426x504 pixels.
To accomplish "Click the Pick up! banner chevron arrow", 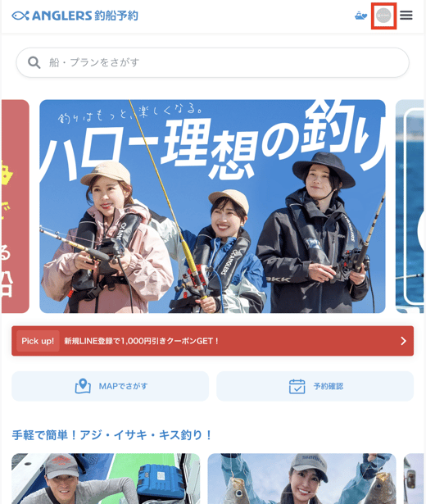I will click(x=404, y=341).
